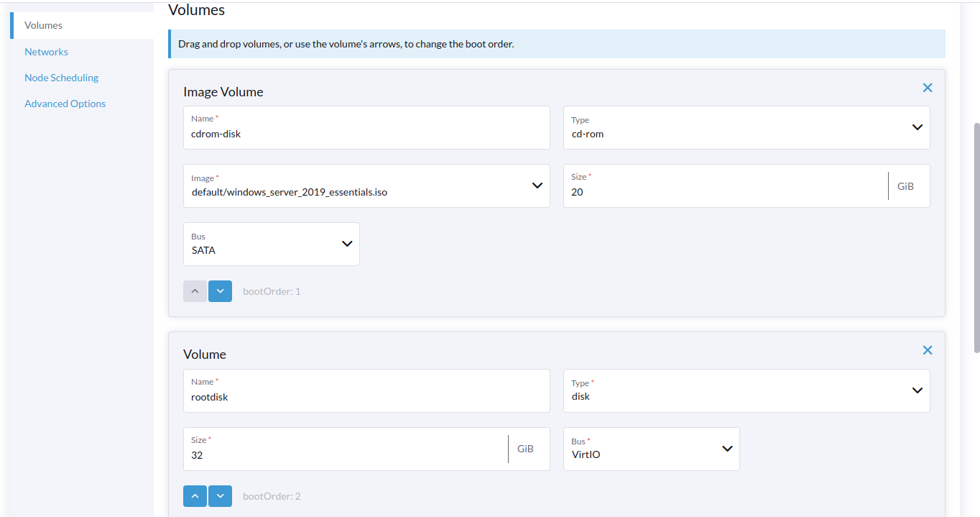
Task: Open the disk Type dropdown for rootdisk
Action: (746, 391)
